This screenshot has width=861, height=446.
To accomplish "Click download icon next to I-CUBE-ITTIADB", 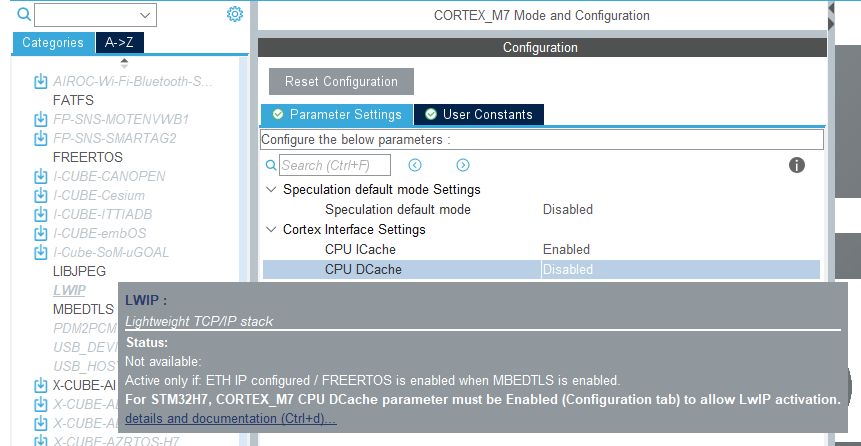I will click(x=40, y=214).
